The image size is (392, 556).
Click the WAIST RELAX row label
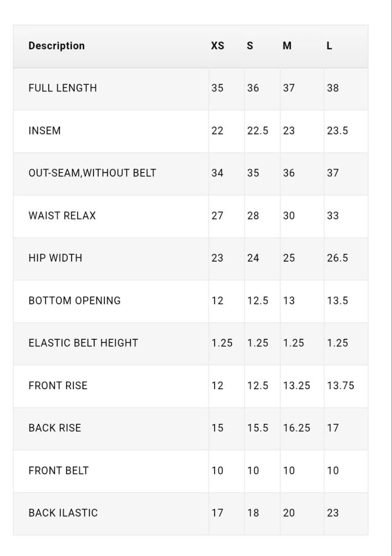click(62, 215)
